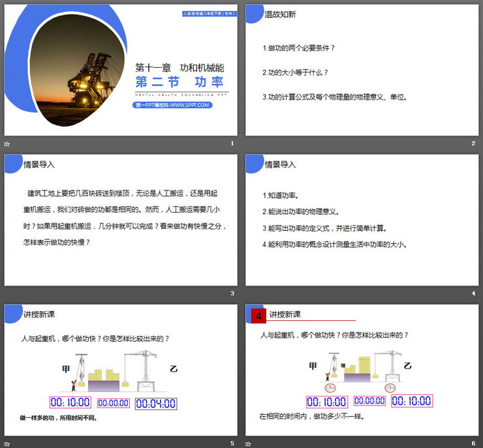The image size is (483, 448).
Task: Select the title slide thumbnail 第二节 功率
Action: point(121,70)
